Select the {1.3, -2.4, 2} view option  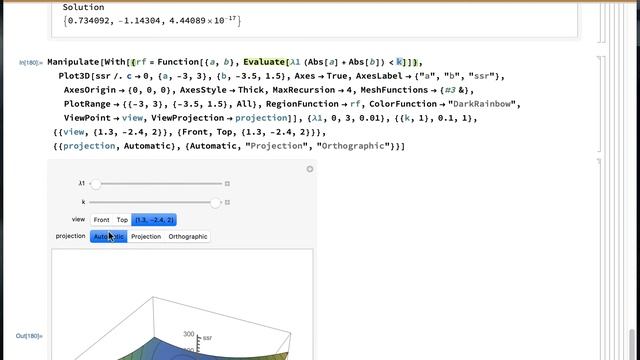(x=154, y=220)
